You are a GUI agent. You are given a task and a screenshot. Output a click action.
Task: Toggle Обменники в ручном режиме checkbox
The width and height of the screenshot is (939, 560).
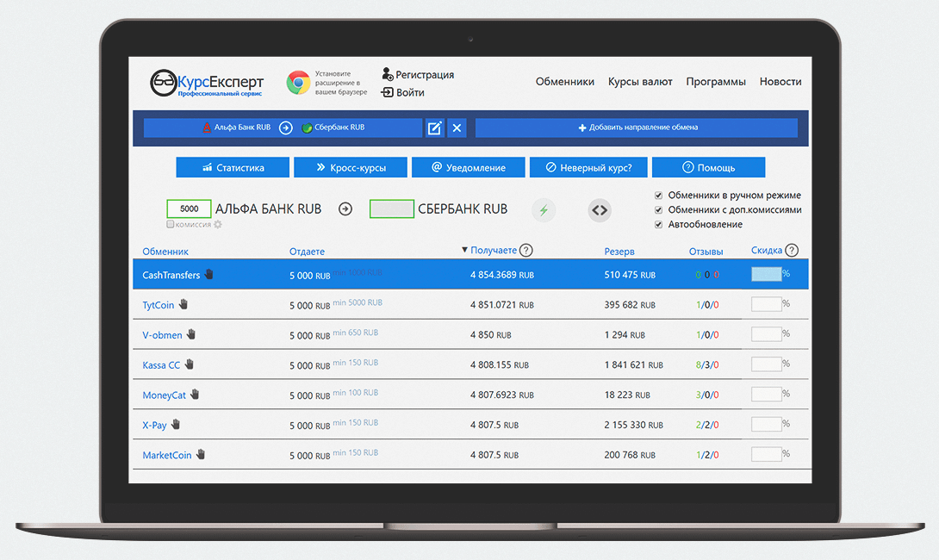pyautogui.click(x=659, y=196)
